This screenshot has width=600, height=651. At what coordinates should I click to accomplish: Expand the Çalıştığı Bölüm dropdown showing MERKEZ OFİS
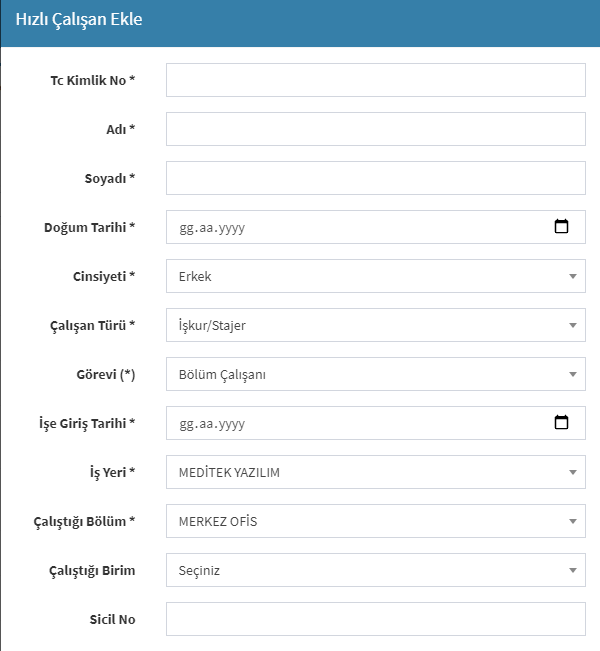[376, 521]
